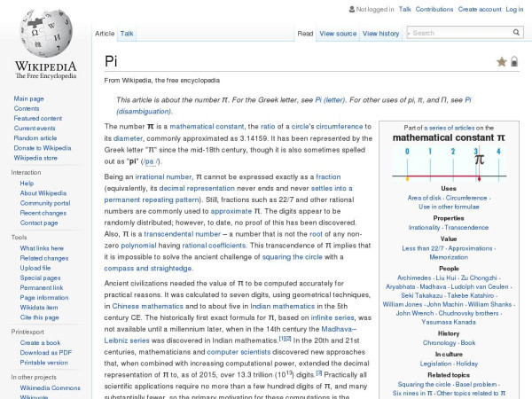Open Contact page link
The image size is (532, 399).
click(x=39, y=223)
